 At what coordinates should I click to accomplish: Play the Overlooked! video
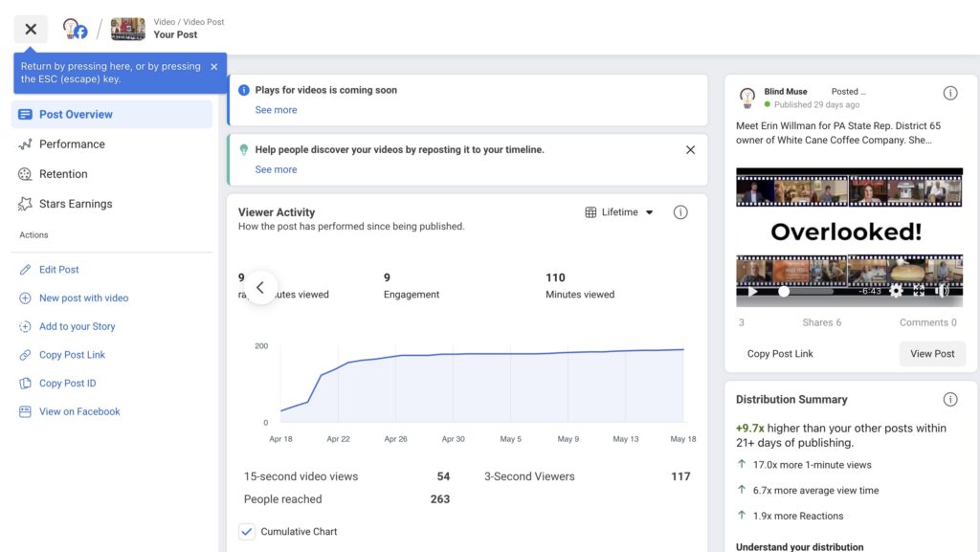753,292
